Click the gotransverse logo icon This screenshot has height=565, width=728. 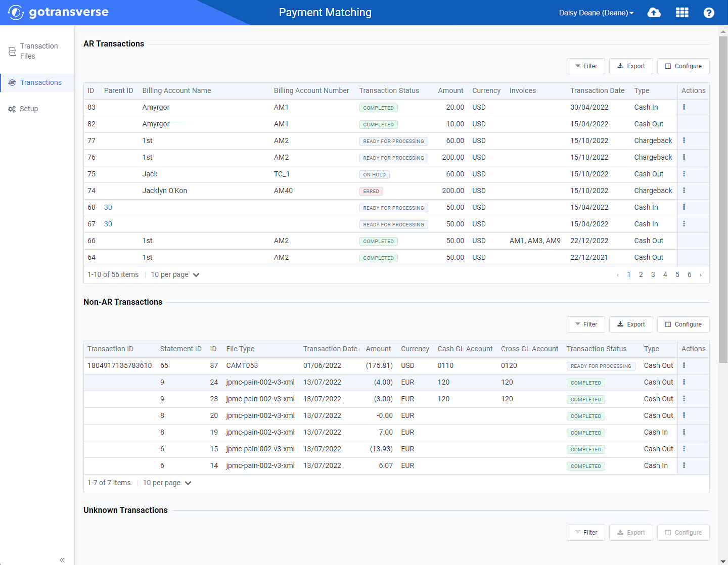tap(16, 13)
